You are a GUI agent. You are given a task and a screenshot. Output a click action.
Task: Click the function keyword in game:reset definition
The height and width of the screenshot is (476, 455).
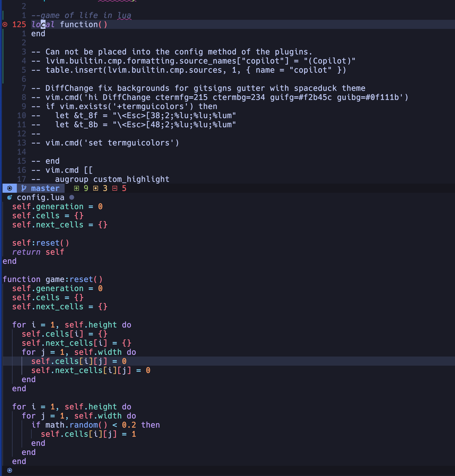coord(22,279)
